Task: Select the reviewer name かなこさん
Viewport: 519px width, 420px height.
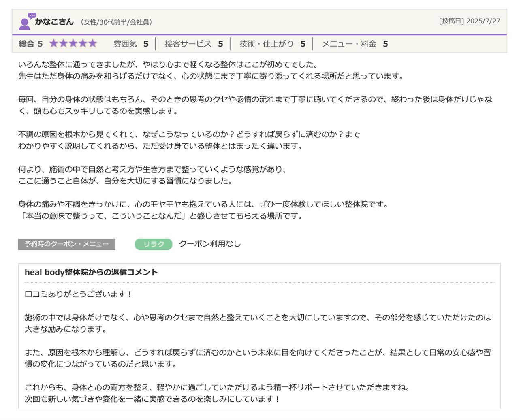Action: pos(54,22)
